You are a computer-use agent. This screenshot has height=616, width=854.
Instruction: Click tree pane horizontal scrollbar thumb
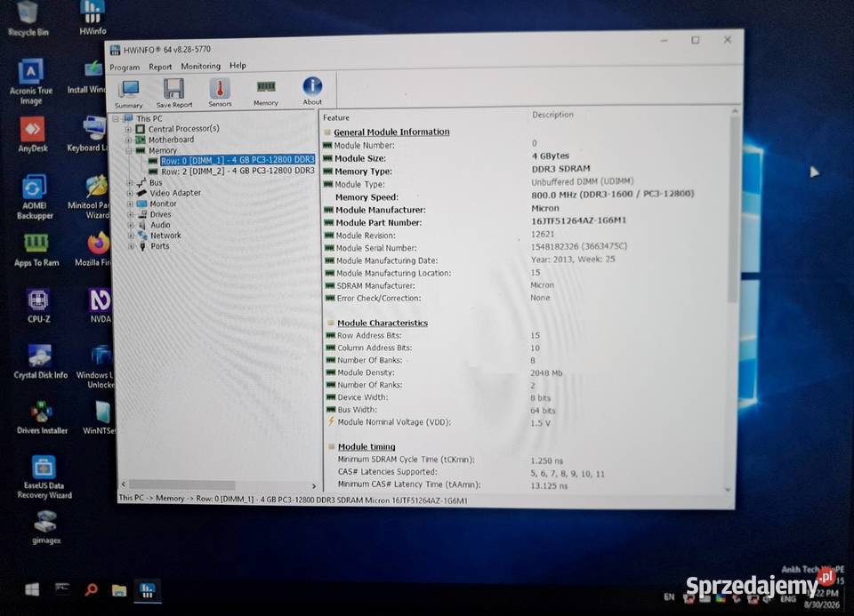pos(181,484)
